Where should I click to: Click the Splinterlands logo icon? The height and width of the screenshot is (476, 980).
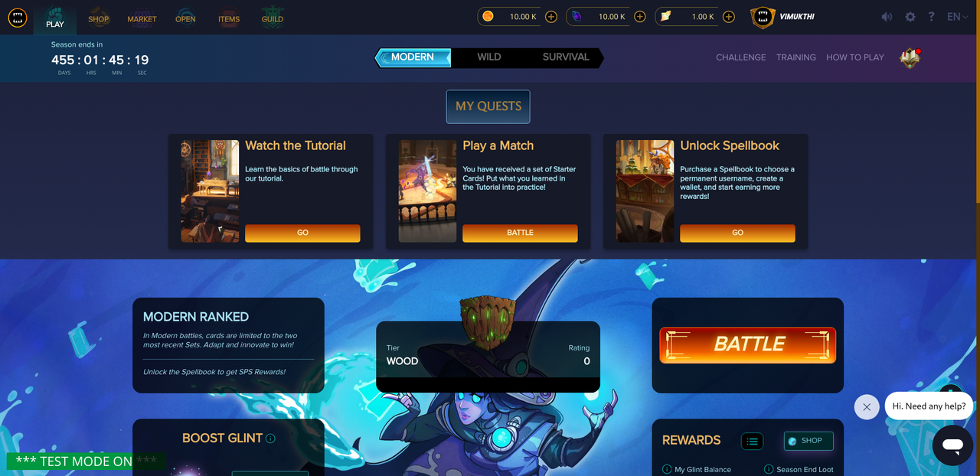(17, 17)
